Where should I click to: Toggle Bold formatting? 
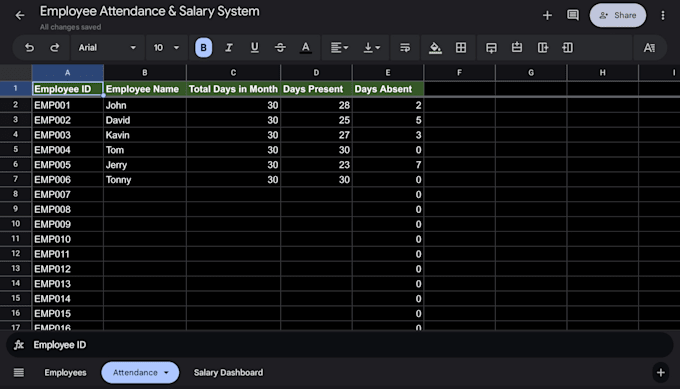click(203, 48)
